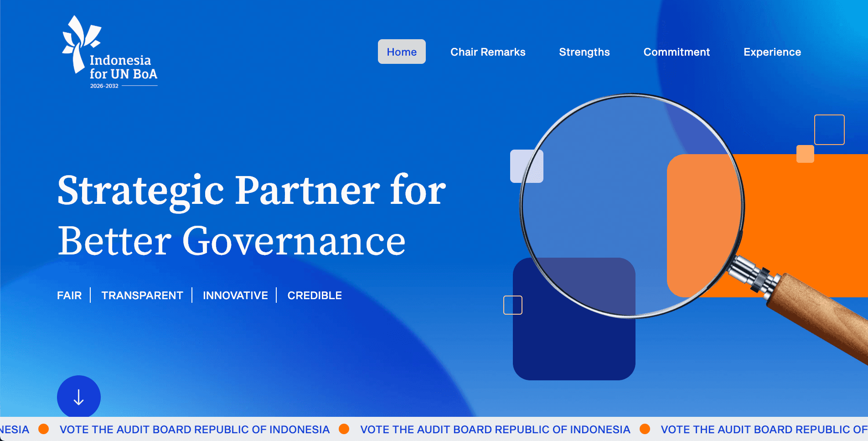868x441 pixels.
Task: Click the 'Strategic Partner for Better Governance' headline
Action: pos(252,215)
